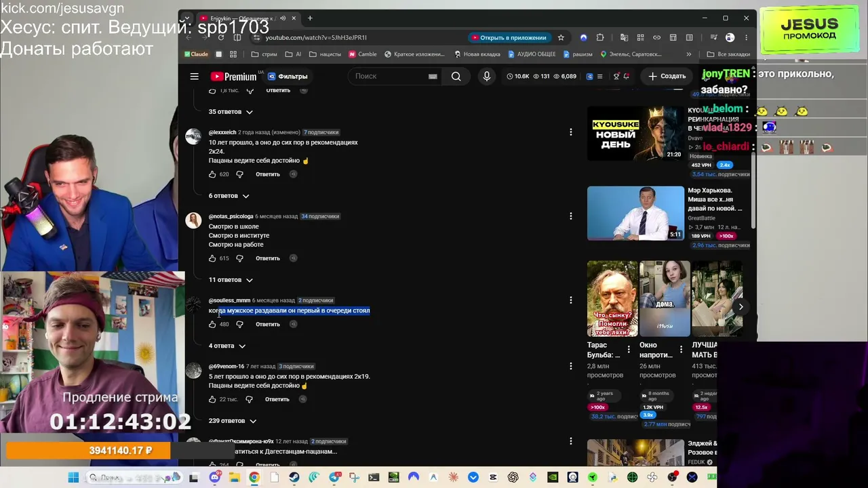Reply to the @soulless_mmm comment
The image size is (868, 488).
coord(268,324)
